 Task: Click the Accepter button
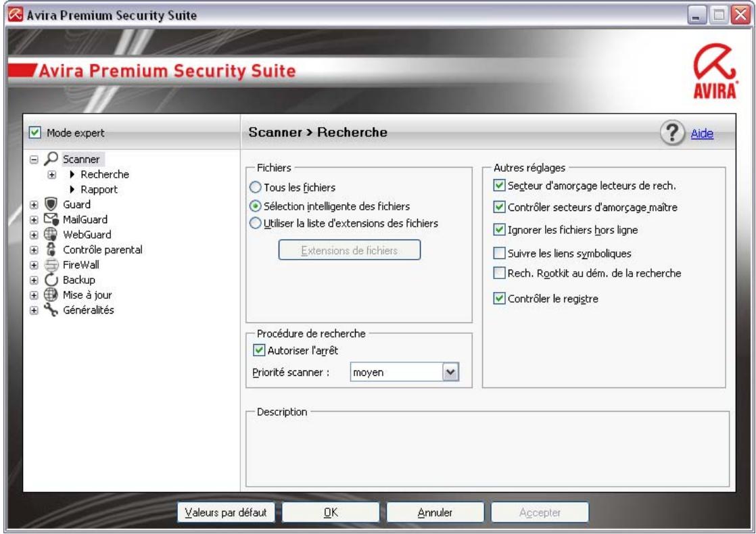pos(540,512)
